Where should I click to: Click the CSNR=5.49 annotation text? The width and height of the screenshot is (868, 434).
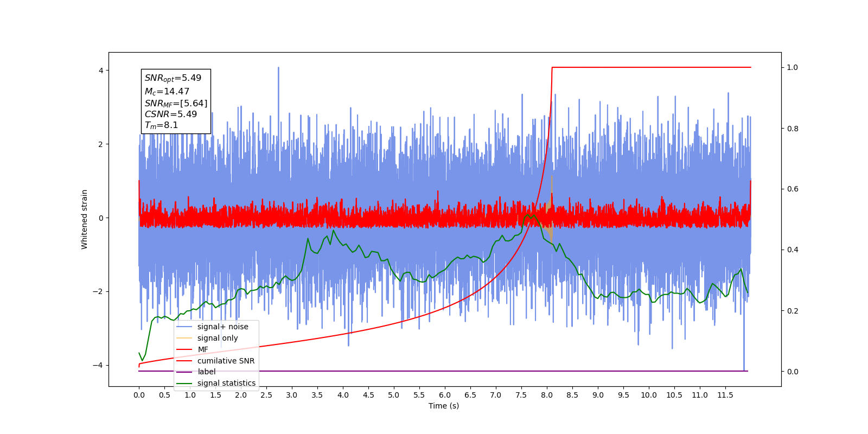[x=171, y=114]
